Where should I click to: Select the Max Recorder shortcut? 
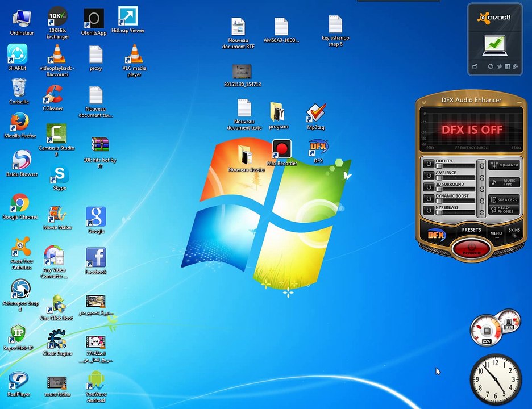tap(281, 153)
